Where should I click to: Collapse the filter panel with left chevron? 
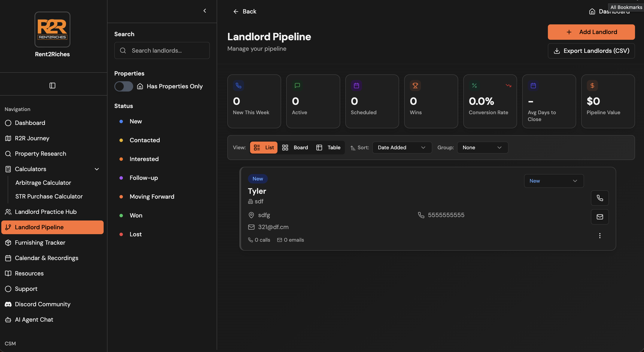(205, 11)
